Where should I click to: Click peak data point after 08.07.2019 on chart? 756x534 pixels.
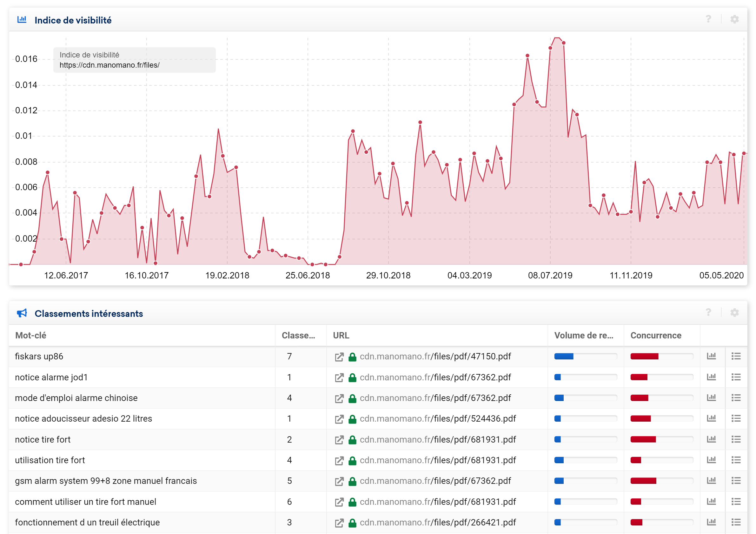564,43
